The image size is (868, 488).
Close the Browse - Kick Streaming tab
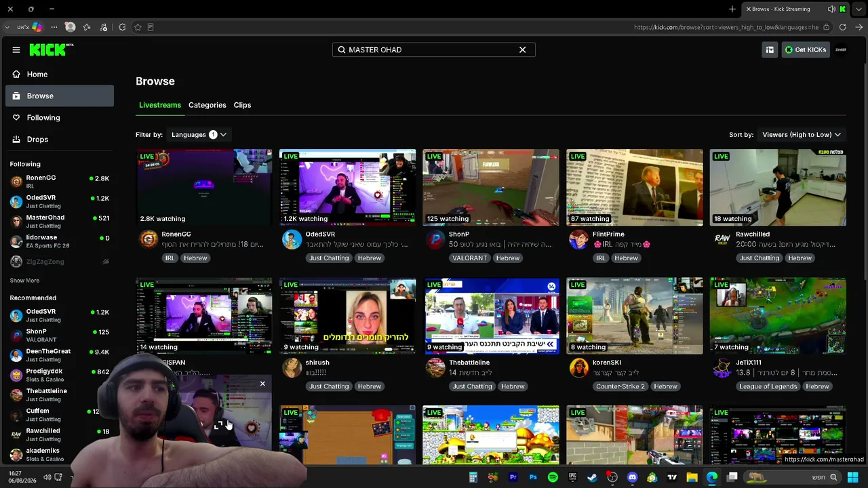748,9
